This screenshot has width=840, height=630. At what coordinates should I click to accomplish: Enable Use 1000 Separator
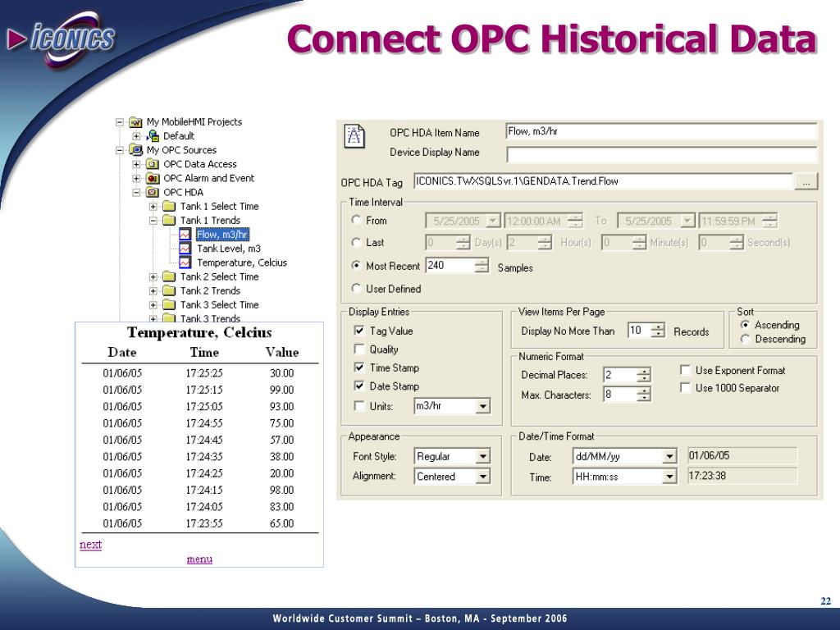(x=685, y=388)
